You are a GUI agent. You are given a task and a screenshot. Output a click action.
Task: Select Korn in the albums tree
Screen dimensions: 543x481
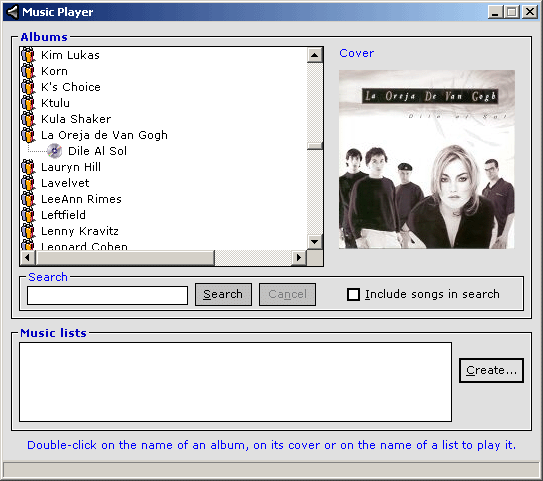[x=54, y=71]
